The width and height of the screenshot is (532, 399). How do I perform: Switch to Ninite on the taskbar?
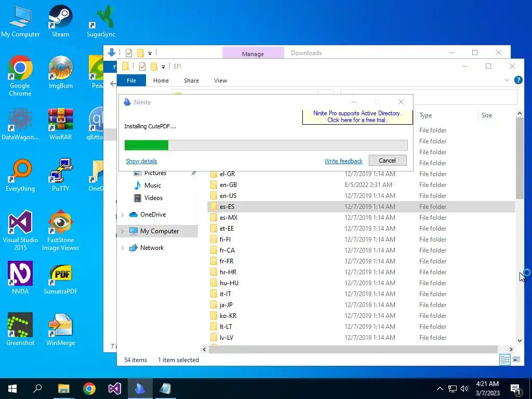(x=140, y=389)
